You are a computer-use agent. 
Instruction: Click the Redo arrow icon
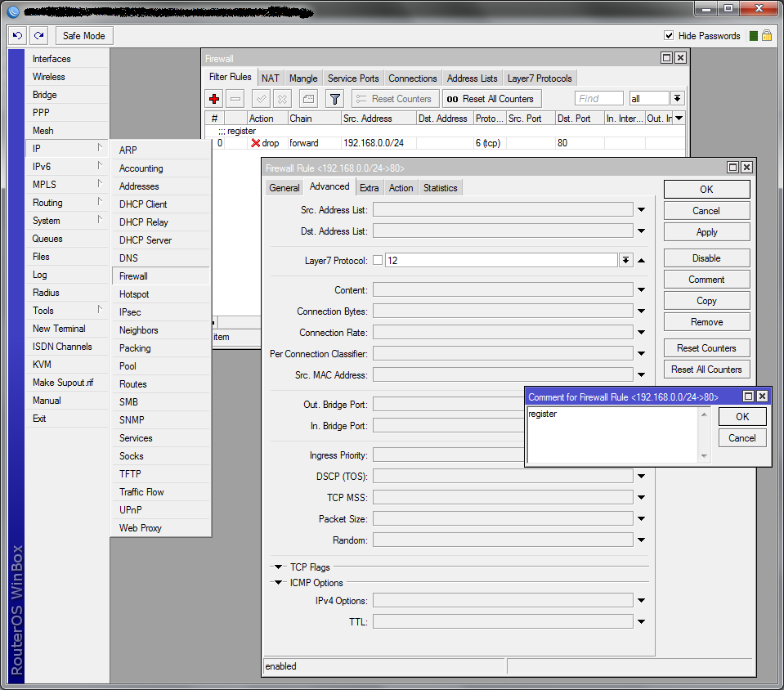pos(38,35)
